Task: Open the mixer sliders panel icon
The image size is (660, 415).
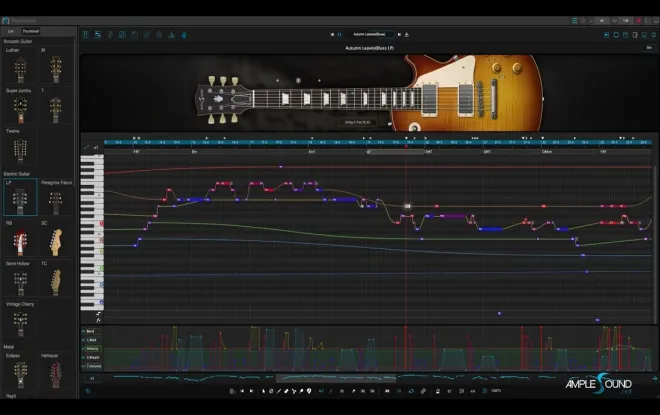Action: pyautogui.click(x=98, y=35)
